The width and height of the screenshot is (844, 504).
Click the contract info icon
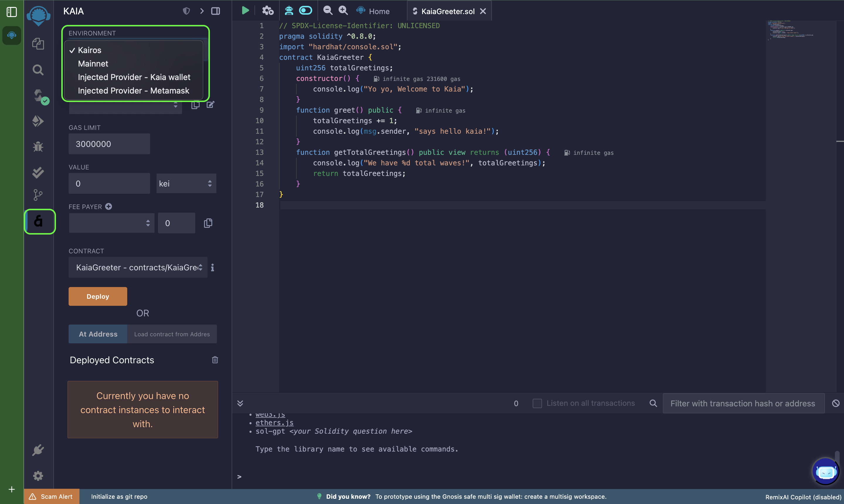pos(213,268)
